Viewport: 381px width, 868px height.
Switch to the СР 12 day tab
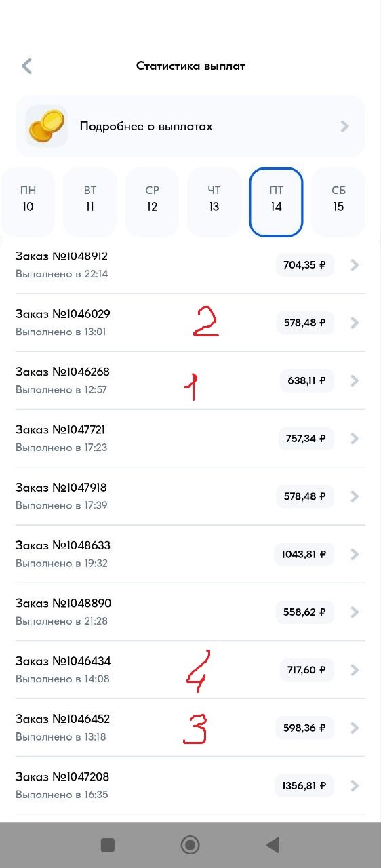coord(152,202)
